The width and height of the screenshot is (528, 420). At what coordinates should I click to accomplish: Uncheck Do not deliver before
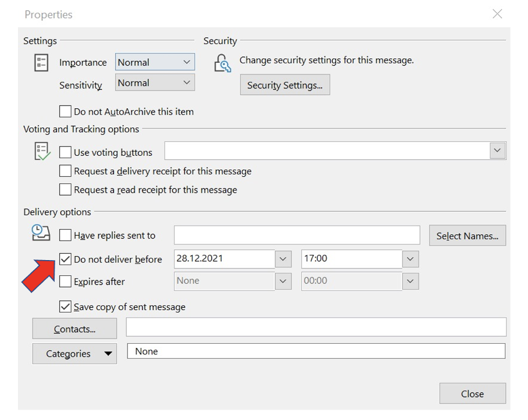(65, 259)
